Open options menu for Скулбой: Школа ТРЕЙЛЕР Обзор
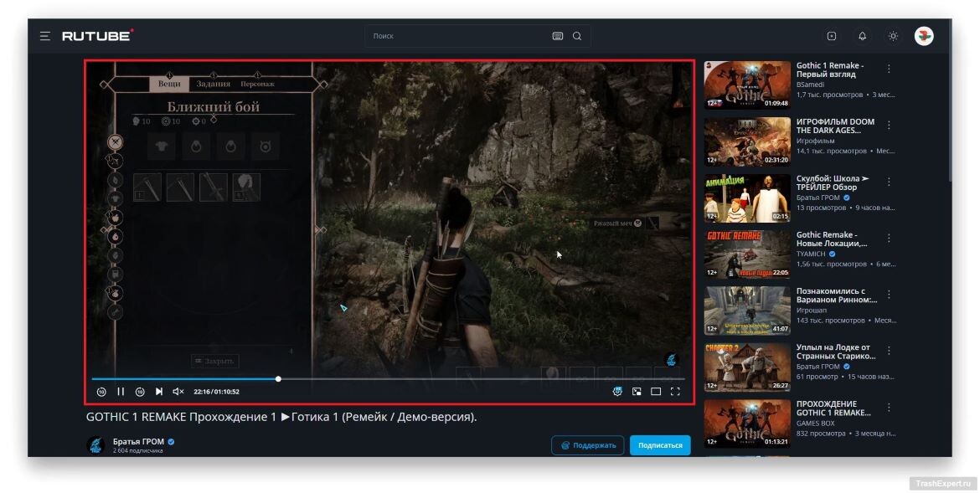 click(x=889, y=182)
